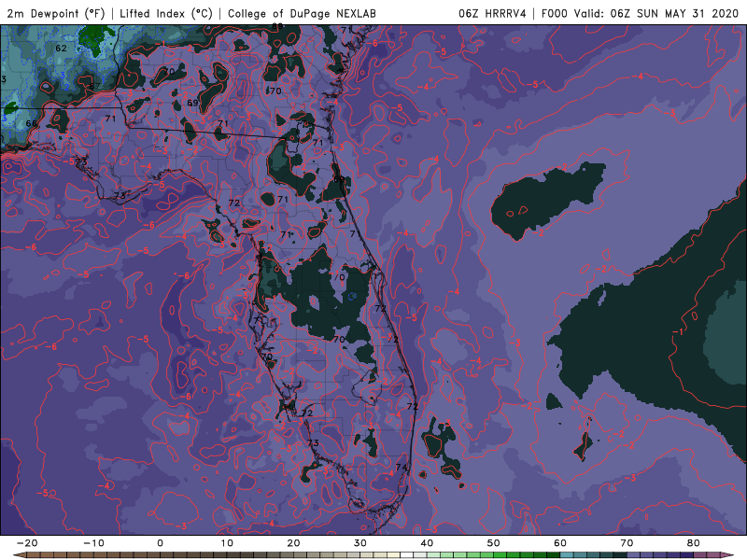Click the 40 label on the color scale
Image resolution: width=747 pixels, height=560 pixels.
pos(427,543)
